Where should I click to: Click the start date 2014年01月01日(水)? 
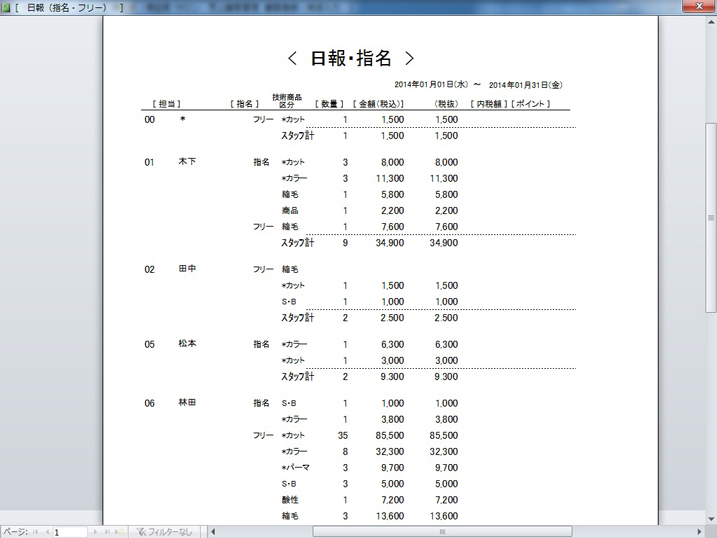431,85
